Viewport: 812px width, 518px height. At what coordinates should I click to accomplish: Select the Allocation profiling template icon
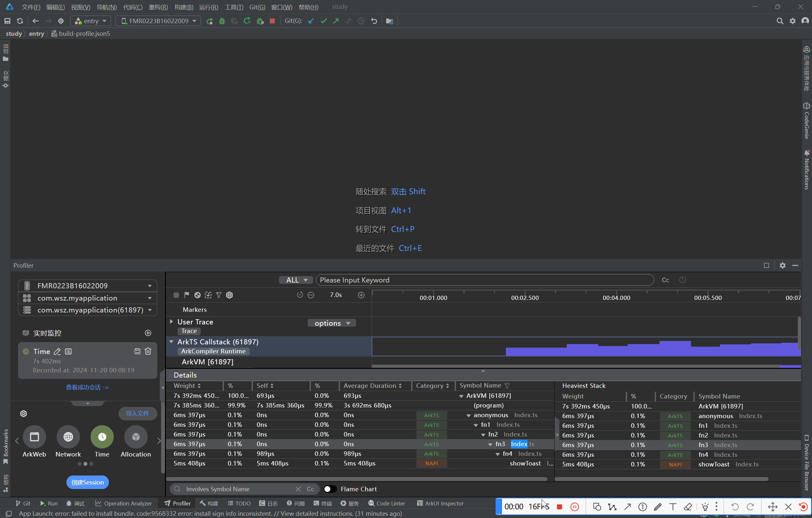[x=136, y=437]
